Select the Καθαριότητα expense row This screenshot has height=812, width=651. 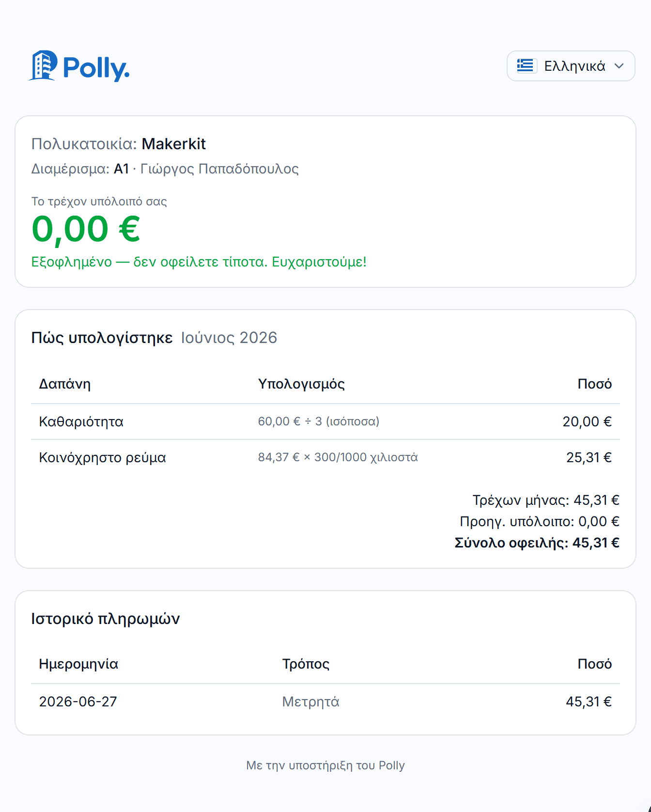[325, 422]
